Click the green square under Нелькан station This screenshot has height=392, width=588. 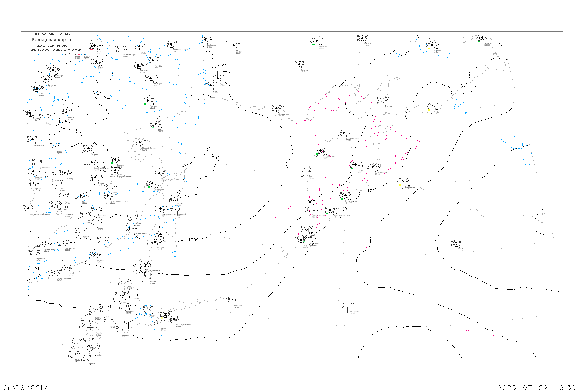[x=145, y=104]
